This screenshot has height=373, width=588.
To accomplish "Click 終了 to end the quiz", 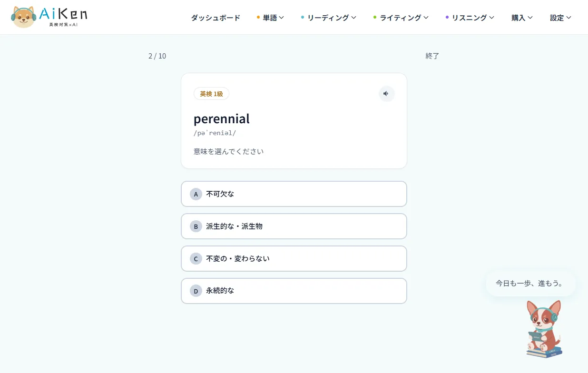I will [x=432, y=56].
